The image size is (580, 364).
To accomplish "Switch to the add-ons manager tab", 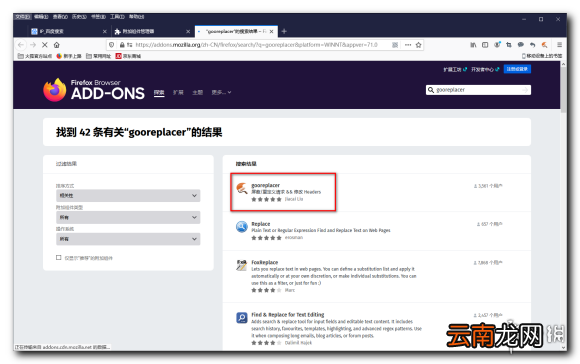I will pos(152,31).
